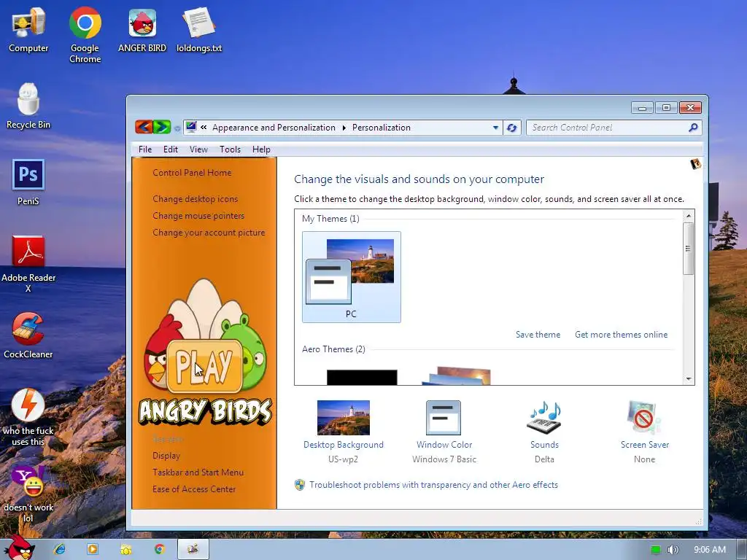Viewport: 747px width, 560px height.
Task: Open the View menu
Action: pyautogui.click(x=198, y=149)
